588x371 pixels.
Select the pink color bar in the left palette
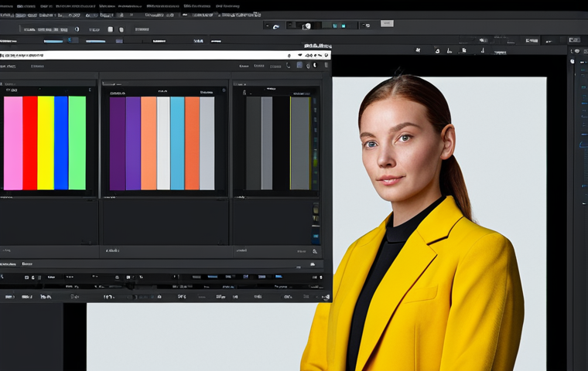pos(13,143)
